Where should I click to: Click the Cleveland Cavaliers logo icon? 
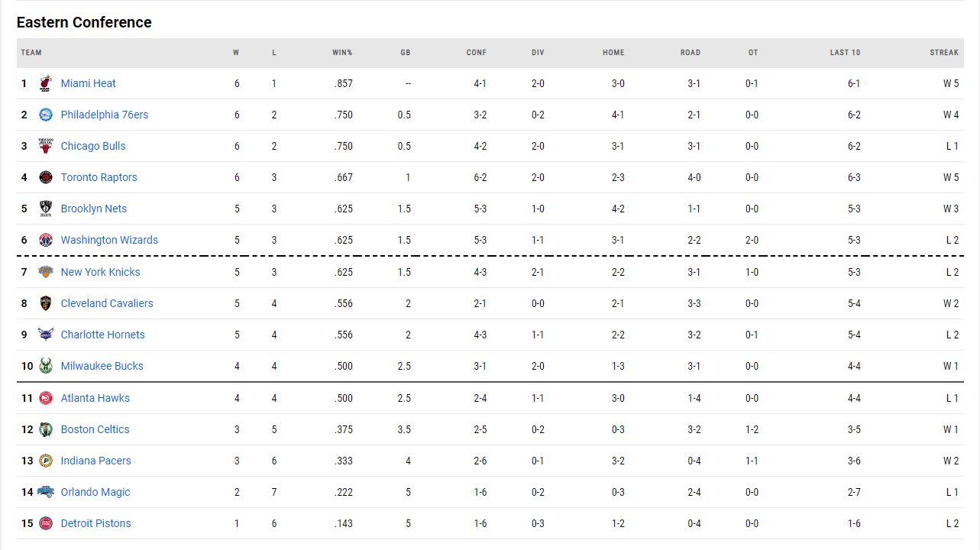coord(46,303)
